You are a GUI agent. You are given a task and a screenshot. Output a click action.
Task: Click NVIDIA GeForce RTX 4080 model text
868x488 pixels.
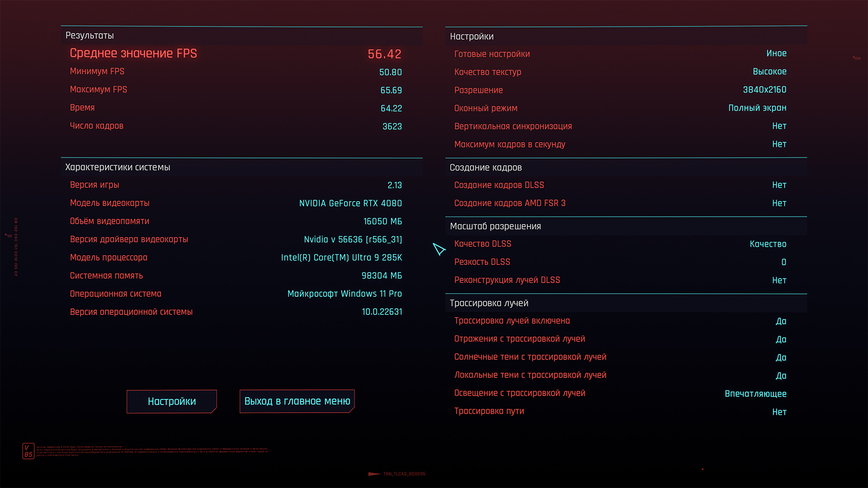pyautogui.click(x=350, y=203)
